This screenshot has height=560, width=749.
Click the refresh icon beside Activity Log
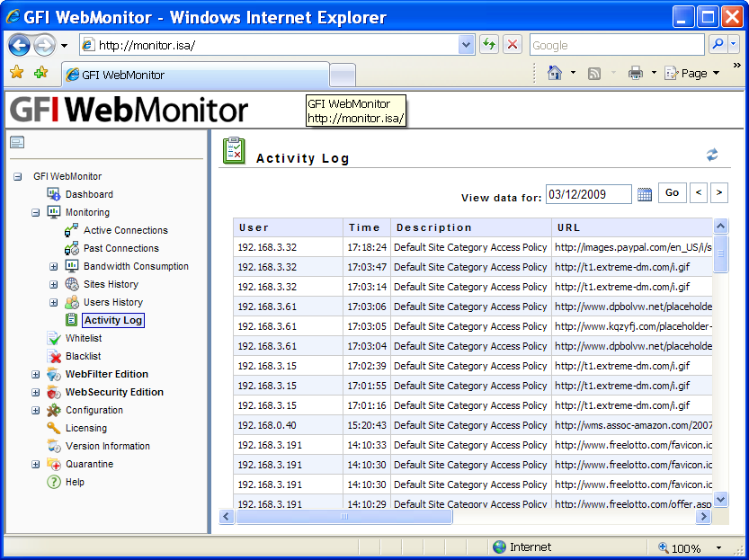click(712, 155)
